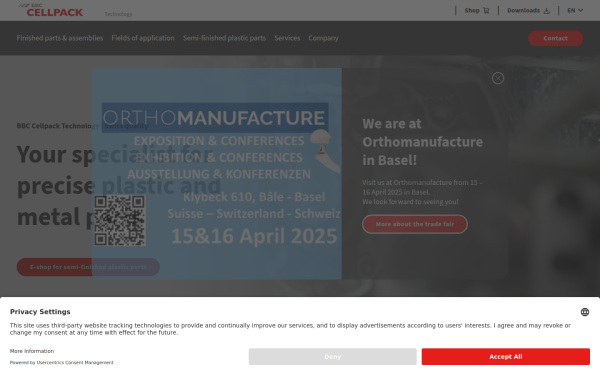Screen dimensions: 600x375
Task: Open Fields of application menu
Action: [143, 38]
